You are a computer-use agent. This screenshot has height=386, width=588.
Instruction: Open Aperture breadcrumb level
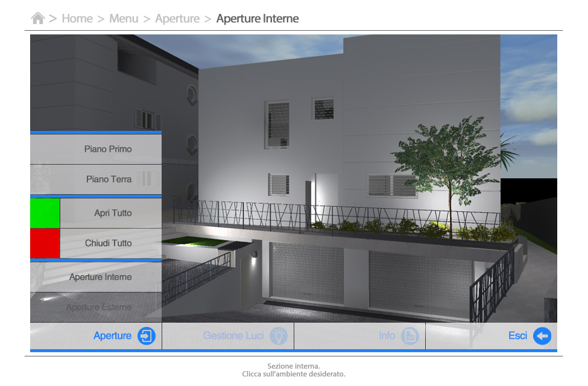coord(177,19)
